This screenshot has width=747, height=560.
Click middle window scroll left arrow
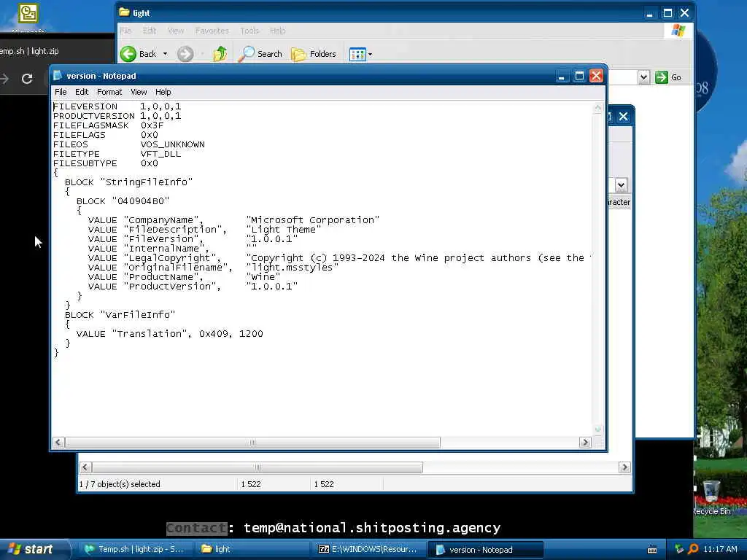click(x=85, y=467)
